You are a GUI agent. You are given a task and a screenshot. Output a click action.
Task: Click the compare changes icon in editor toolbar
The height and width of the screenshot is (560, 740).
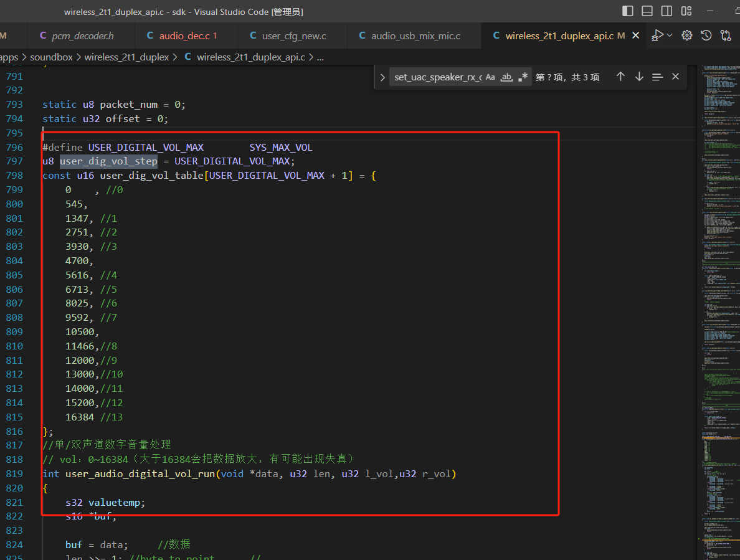point(726,36)
